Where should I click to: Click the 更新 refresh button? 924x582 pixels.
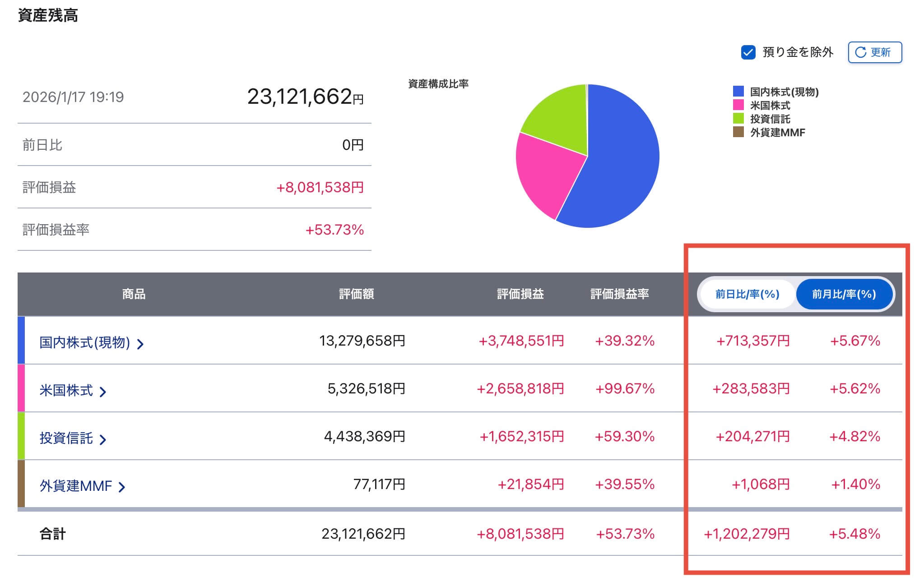click(x=874, y=52)
